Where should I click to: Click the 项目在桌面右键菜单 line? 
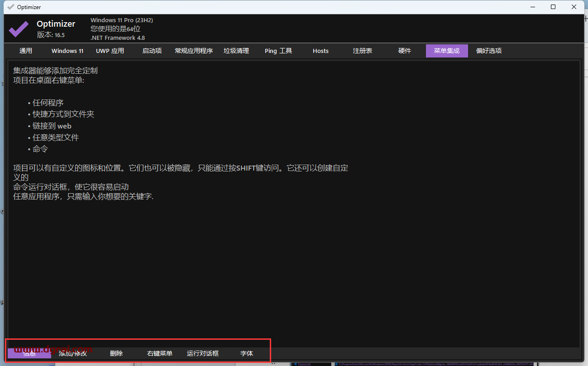tap(49, 80)
